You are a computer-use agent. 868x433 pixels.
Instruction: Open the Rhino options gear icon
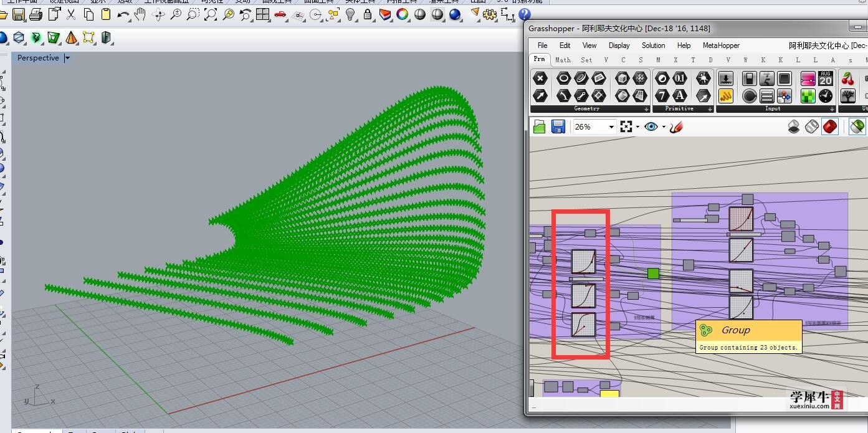pos(490,14)
